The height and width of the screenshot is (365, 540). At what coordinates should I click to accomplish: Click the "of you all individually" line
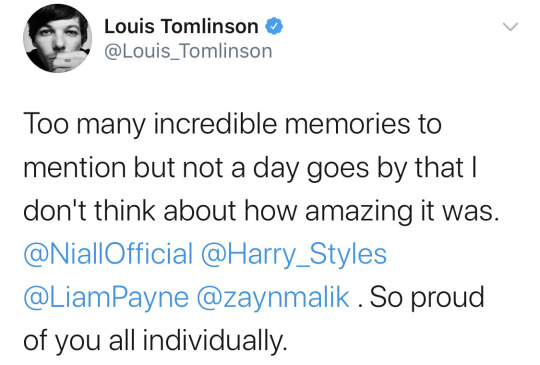[155, 341]
